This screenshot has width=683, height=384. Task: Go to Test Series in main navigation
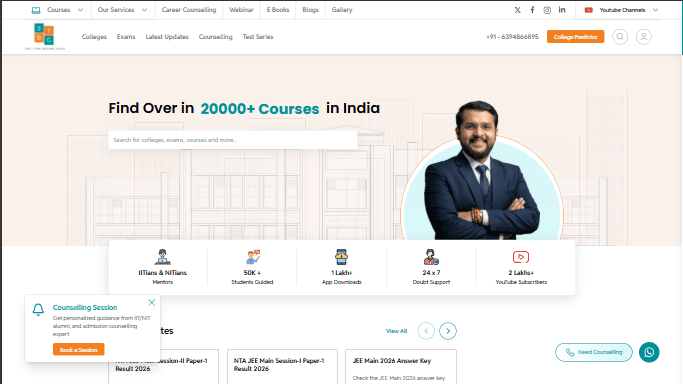pos(258,37)
